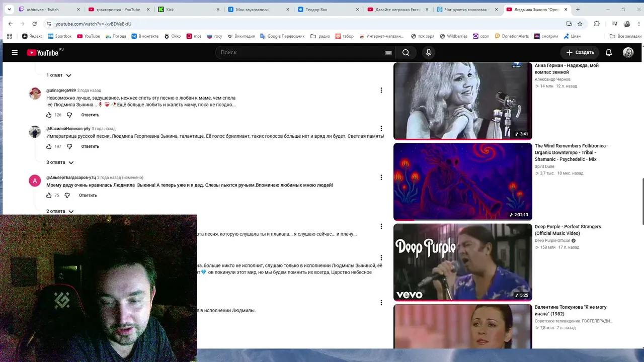Screen dimensions: 644x362
Task: Open the YouTube account avatar menu
Action: [628, 52]
